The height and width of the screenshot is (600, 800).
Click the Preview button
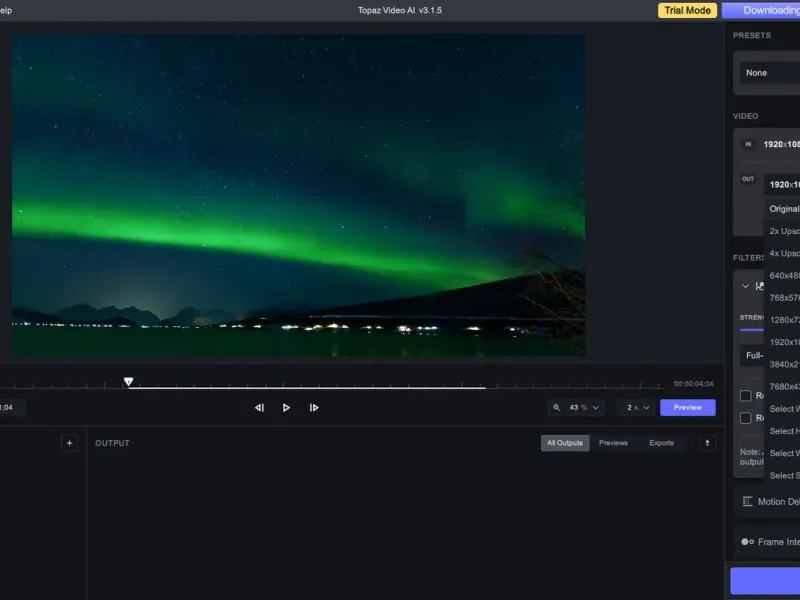[x=687, y=407]
